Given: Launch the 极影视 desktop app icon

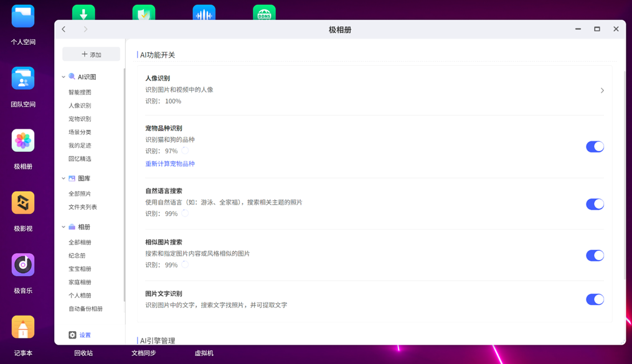Looking at the screenshot, I should point(23,203).
